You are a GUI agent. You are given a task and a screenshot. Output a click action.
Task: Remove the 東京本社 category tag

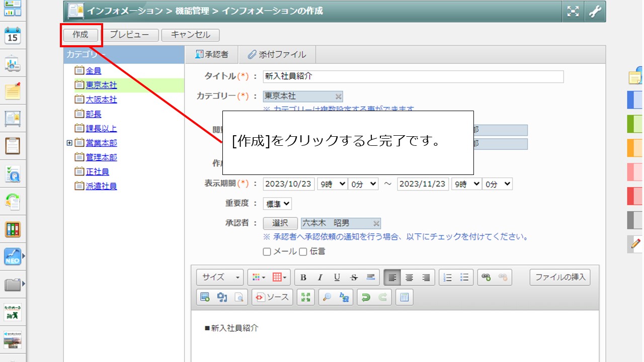(x=338, y=97)
